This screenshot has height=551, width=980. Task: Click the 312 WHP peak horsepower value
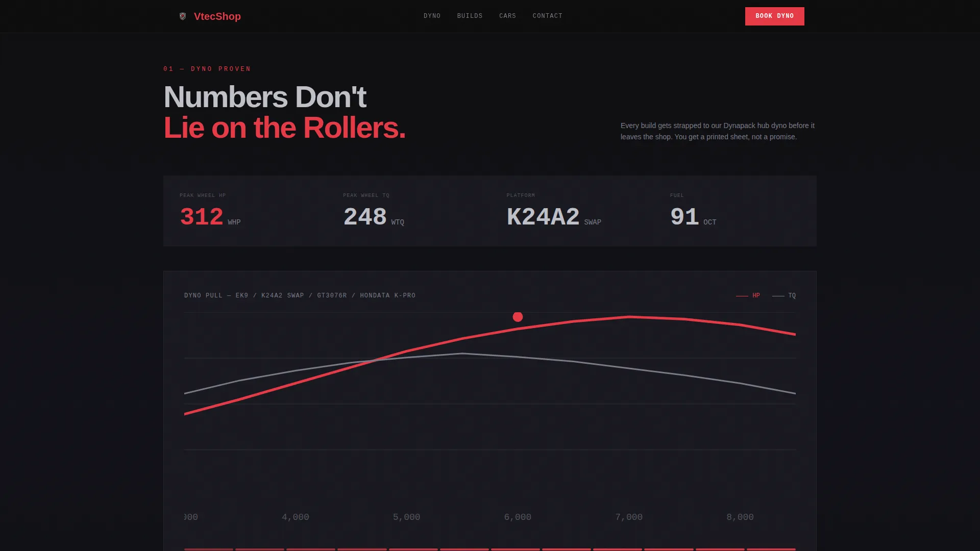coord(210,217)
